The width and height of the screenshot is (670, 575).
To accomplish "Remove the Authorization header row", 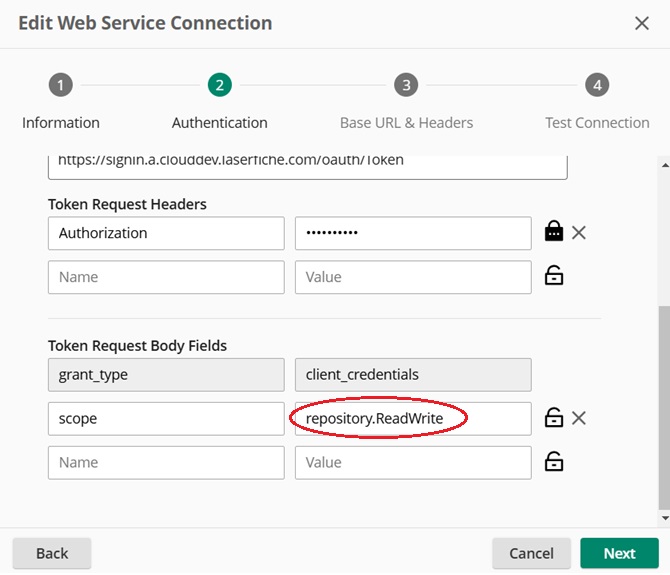I will 578,233.
